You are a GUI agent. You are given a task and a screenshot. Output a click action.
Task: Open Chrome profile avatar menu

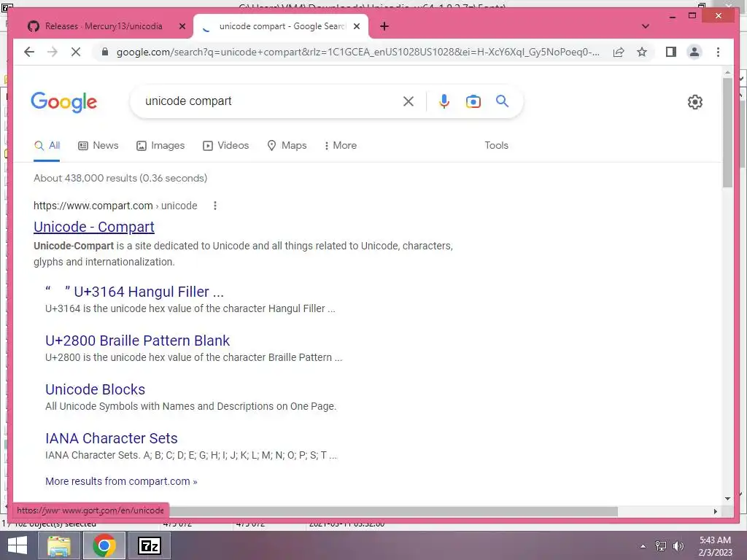(x=694, y=52)
